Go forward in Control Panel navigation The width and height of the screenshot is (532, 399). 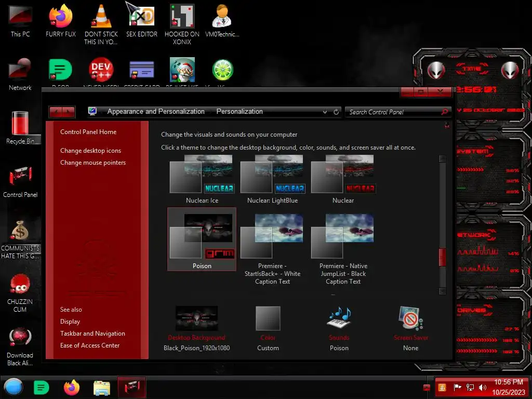point(69,112)
